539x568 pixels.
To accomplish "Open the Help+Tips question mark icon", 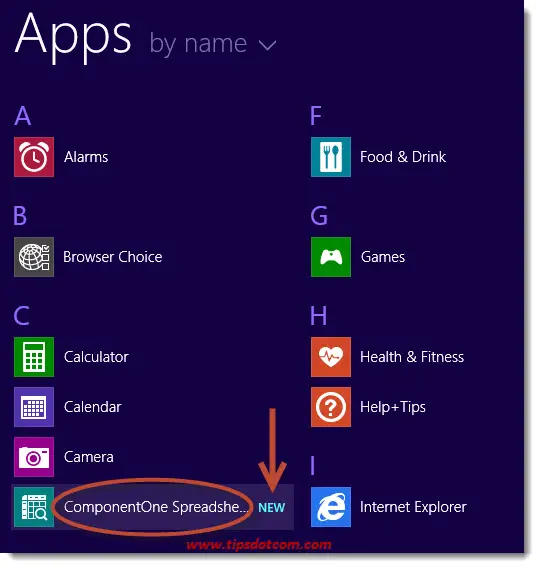I will (331, 407).
